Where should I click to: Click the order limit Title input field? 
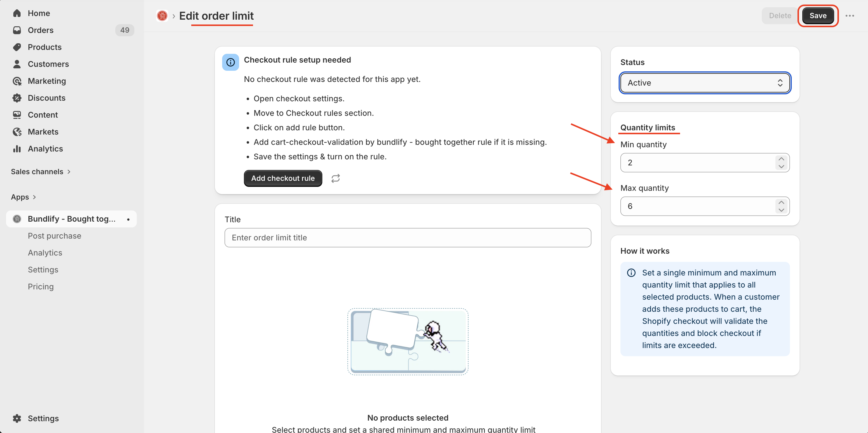tap(407, 238)
